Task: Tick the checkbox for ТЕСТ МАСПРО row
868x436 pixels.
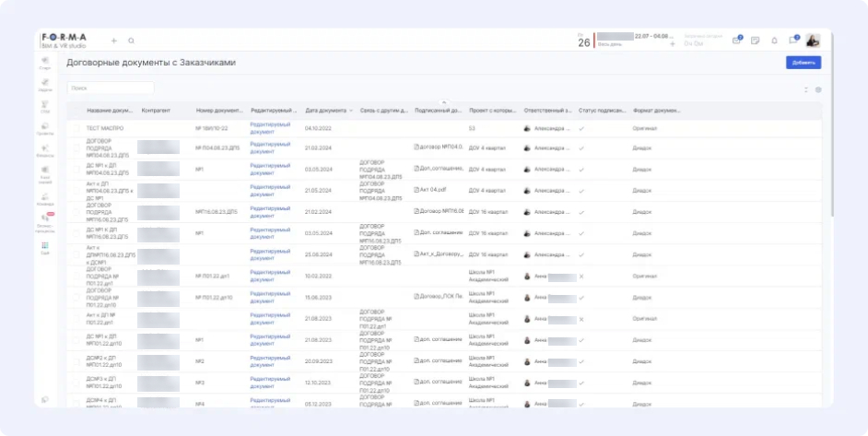Action: pos(77,128)
